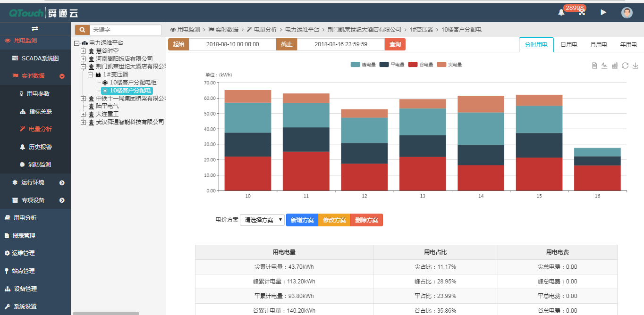Click the fullscreen icon in the top bar
The image size is (644, 315).
click(582, 13)
